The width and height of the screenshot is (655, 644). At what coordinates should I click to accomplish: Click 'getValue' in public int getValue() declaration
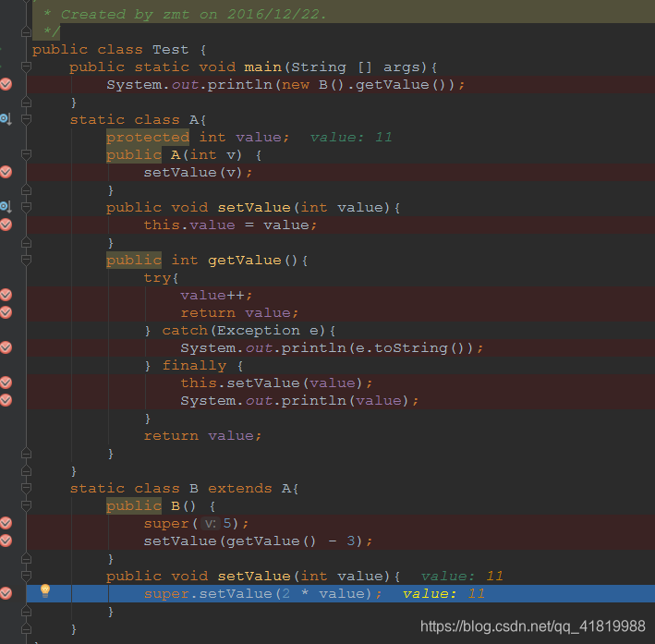[x=245, y=260]
